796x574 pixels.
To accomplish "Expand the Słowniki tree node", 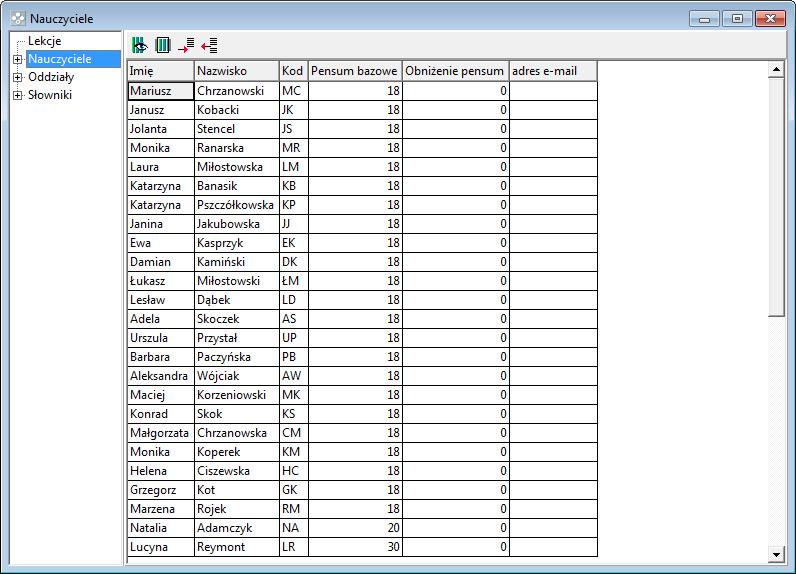I will (x=17, y=95).
